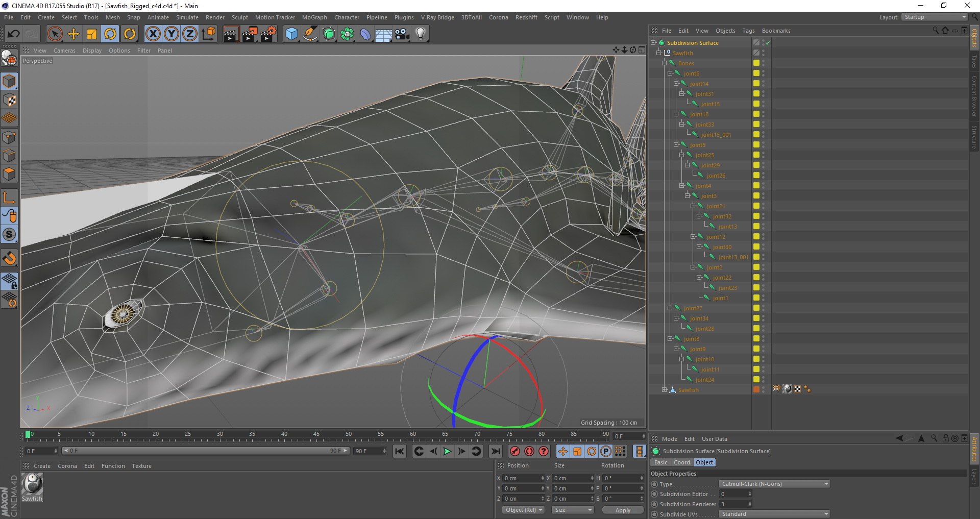Add a Cube primitive object
This screenshot has width=980, height=519.
point(291,34)
